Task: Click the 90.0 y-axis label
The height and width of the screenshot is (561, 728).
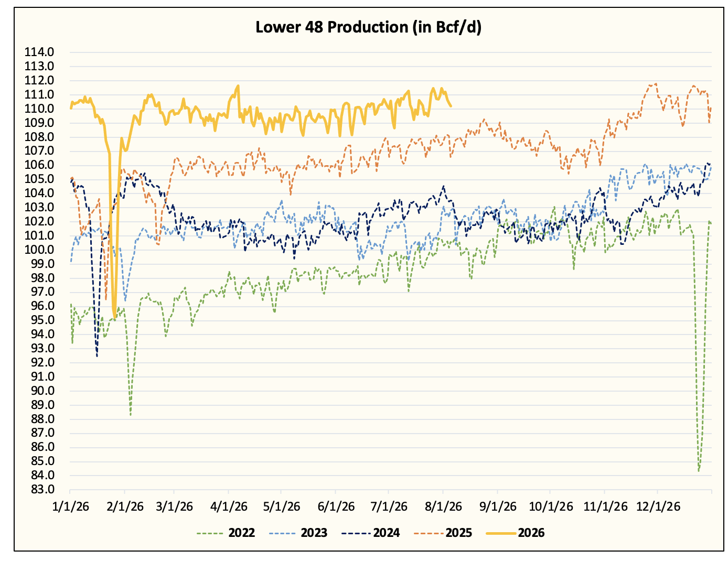Action: click(x=42, y=391)
